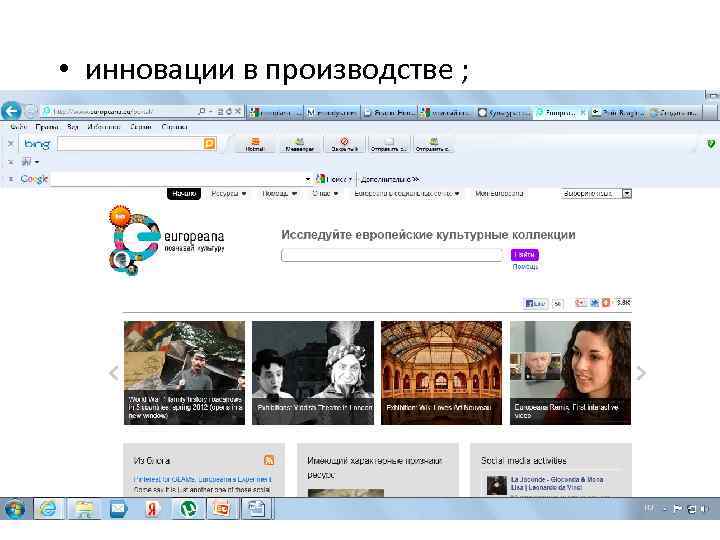The height and width of the screenshot is (540, 720).
Task: Click the browser Back arrow button
Action: click(x=11, y=111)
